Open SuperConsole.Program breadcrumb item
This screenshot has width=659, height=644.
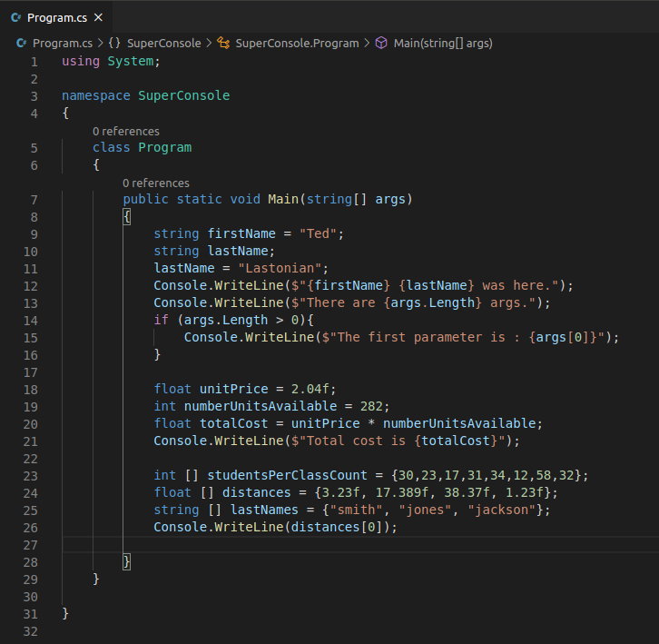(297, 43)
